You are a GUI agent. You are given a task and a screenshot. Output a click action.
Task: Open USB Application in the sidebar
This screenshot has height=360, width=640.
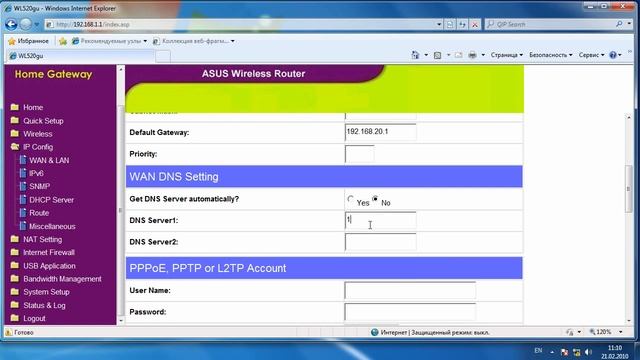click(49, 266)
